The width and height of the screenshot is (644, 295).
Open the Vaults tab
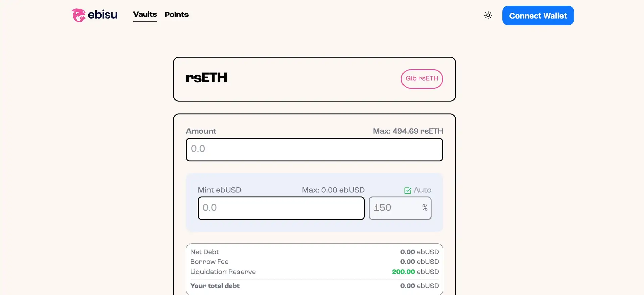[145, 14]
